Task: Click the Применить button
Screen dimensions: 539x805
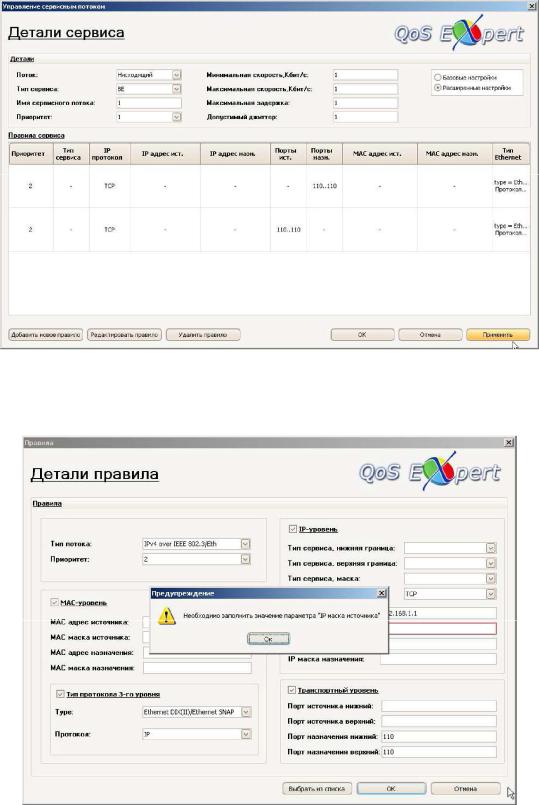Action: [x=498, y=335]
